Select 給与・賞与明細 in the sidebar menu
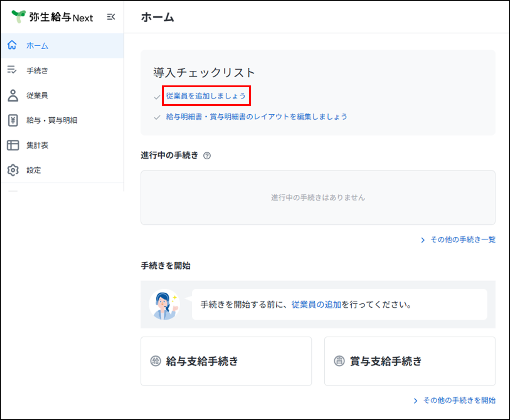The width and height of the screenshot is (510, 420). (52, 120)
